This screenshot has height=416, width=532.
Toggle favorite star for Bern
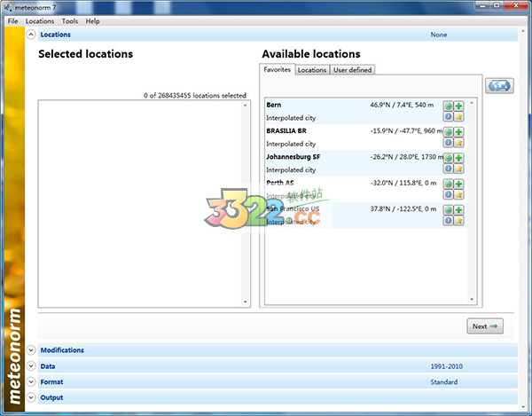[x=458, y=116]
